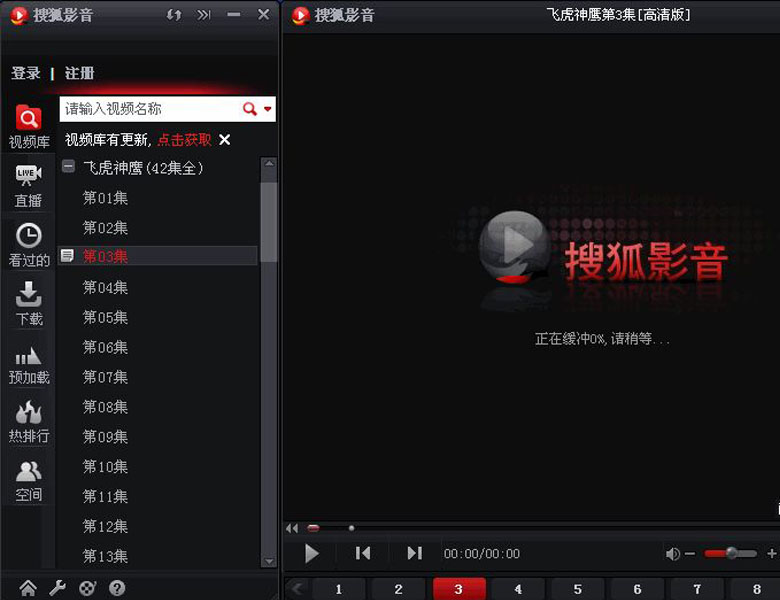Image resolution: width=780 pixels, height=600 pixels.
Task: Select episode 第01集
Action: [105, 198]
